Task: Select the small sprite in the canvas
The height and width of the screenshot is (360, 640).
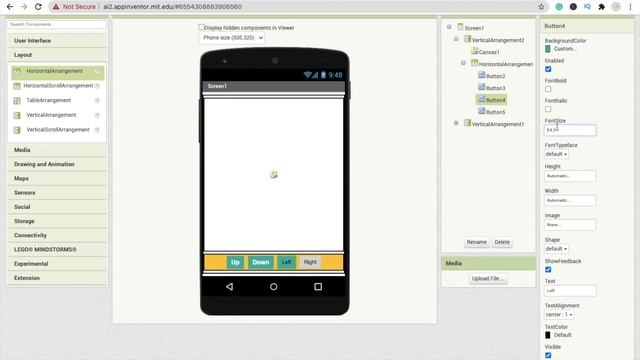Action: tap(274, 175)
